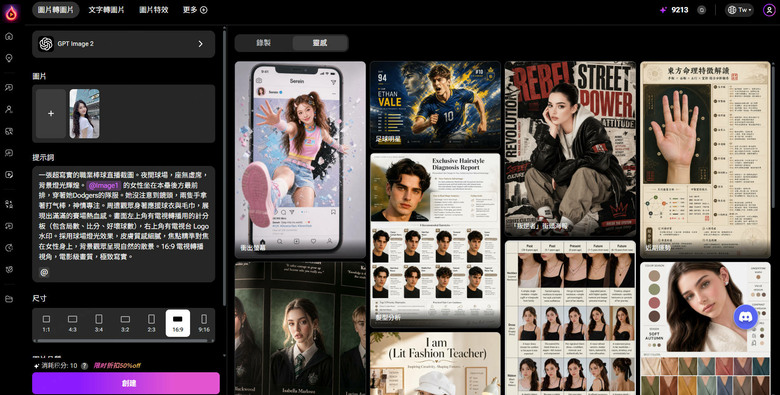Image resolution: width=780 pixels, height=395 pixels.
Task: Open the Isabella Marlowe portrait template
Action: tap(300, 329)
